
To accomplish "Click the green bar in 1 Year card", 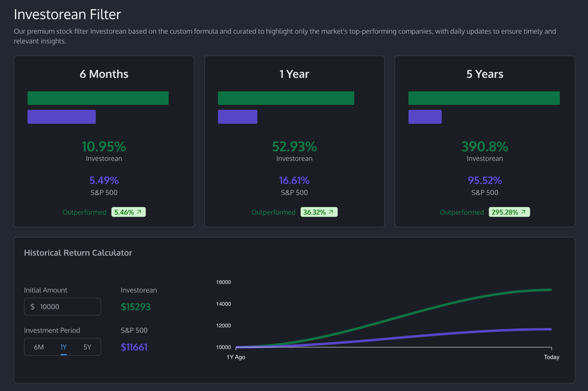I will pyautogui.click(x=286, y=98).
